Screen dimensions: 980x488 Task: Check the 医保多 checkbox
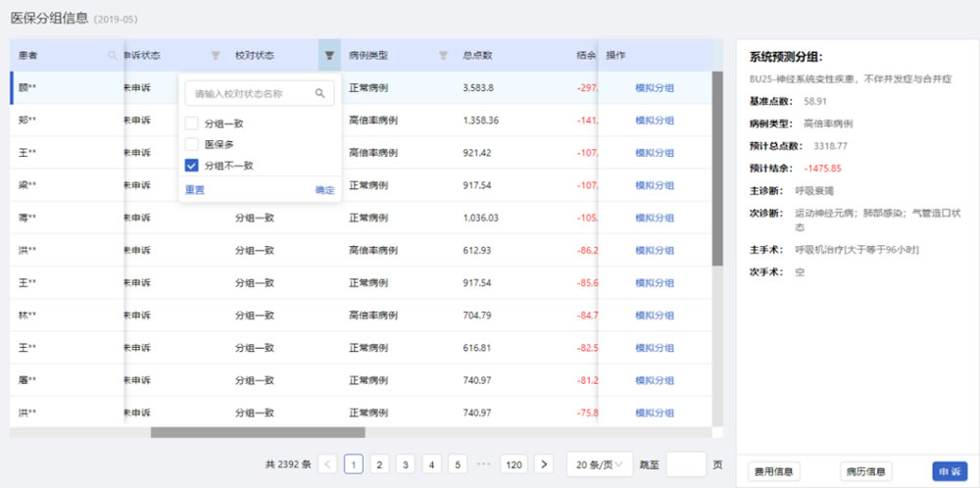(192, 144)
